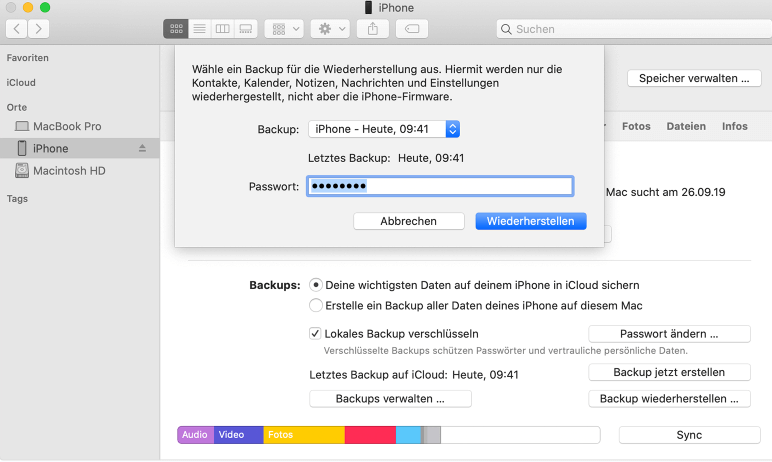Viewport: 772px width, 462px height.
Task: Select Macintosh HD in the sidebar
Action: tap(80, 171)
